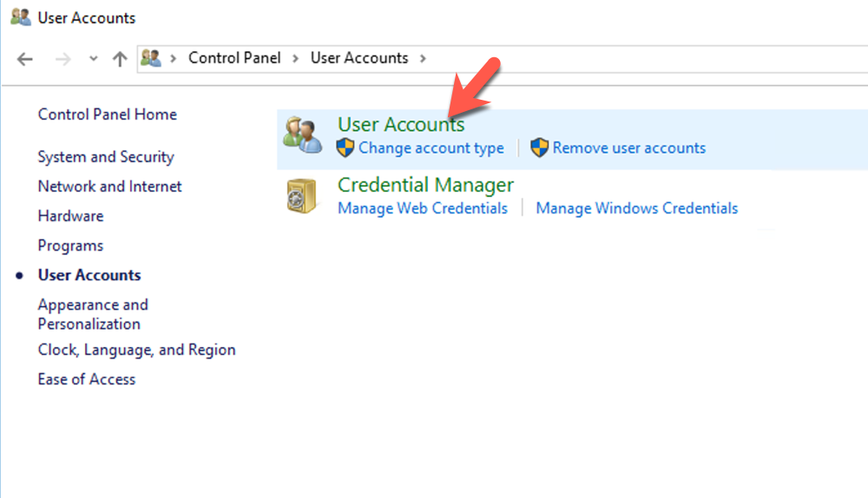The width and height of the screenshot is (868, 498).
Task: Open Control Panel Home in sidebar
Action: point(108,115)
